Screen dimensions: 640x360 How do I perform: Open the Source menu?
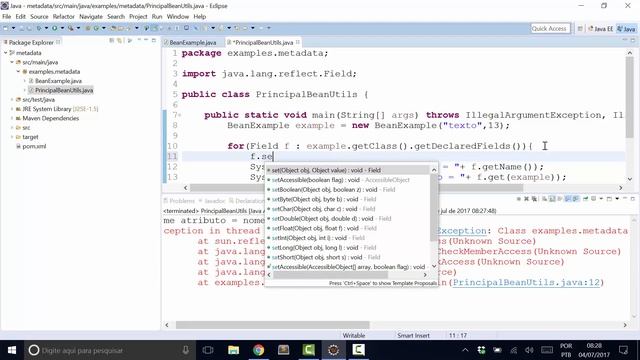pos(39,17)
